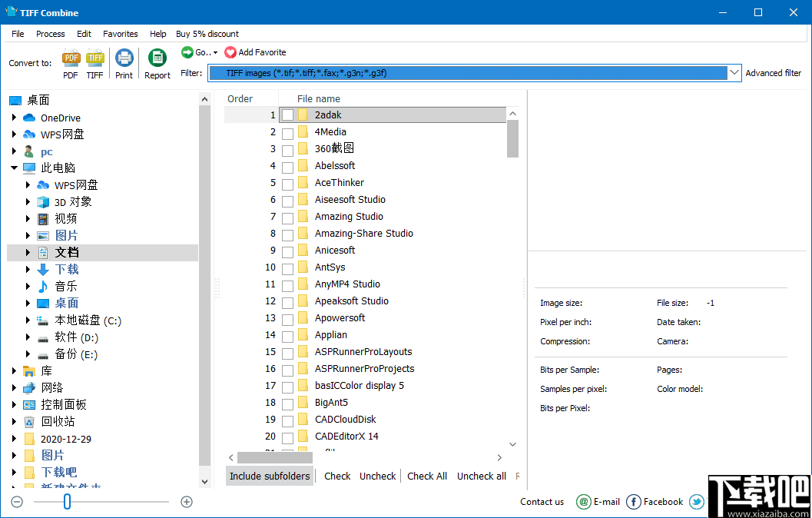Click the 网络 icon in tree
The width and height of the screenshot is (812, 518).
point(29,387)
